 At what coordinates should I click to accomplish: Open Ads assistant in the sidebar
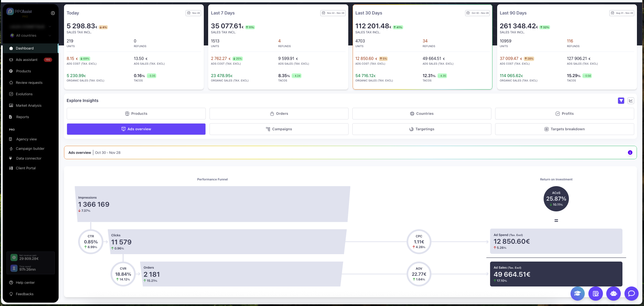pyautogui.click(x=27, y=60)
